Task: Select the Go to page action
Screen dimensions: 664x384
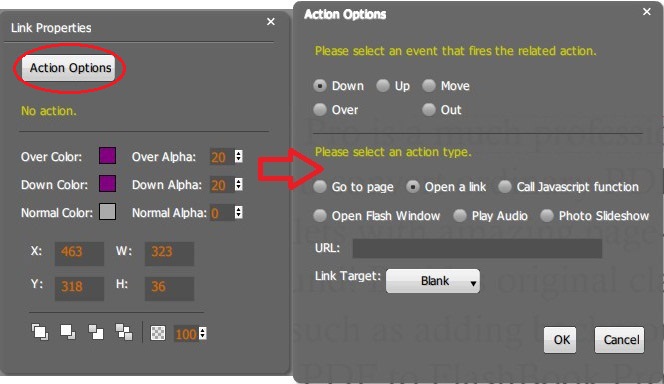Action: [320, 187]
